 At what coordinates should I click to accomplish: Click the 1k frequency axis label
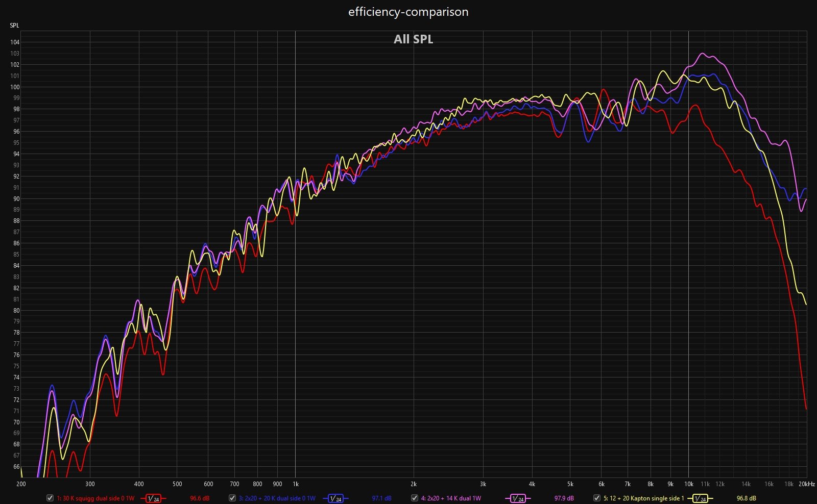(x=295, y=484)
